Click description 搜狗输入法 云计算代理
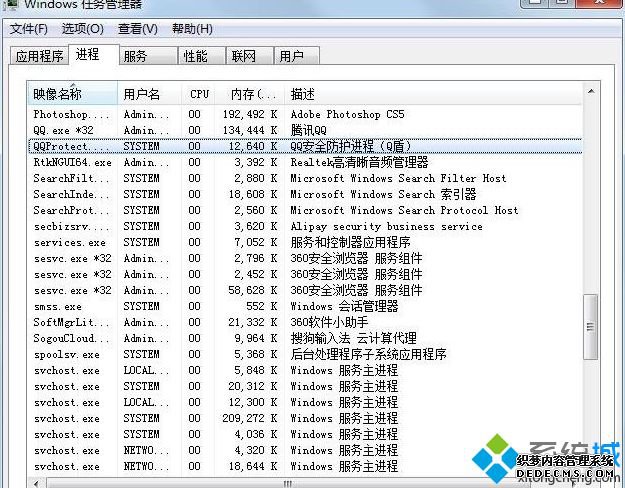The width and height of the screenshot is (625, 488). click(x=354, y=338)
